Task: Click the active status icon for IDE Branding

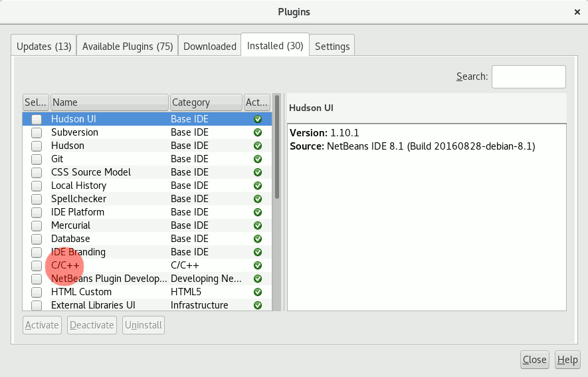Action: point(258,252)
